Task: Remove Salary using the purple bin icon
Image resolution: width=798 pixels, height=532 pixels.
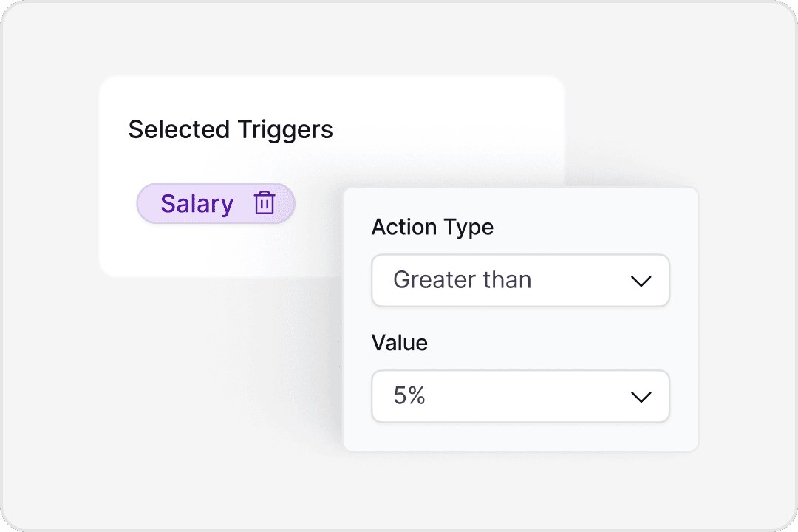Action: coord(265,203)
